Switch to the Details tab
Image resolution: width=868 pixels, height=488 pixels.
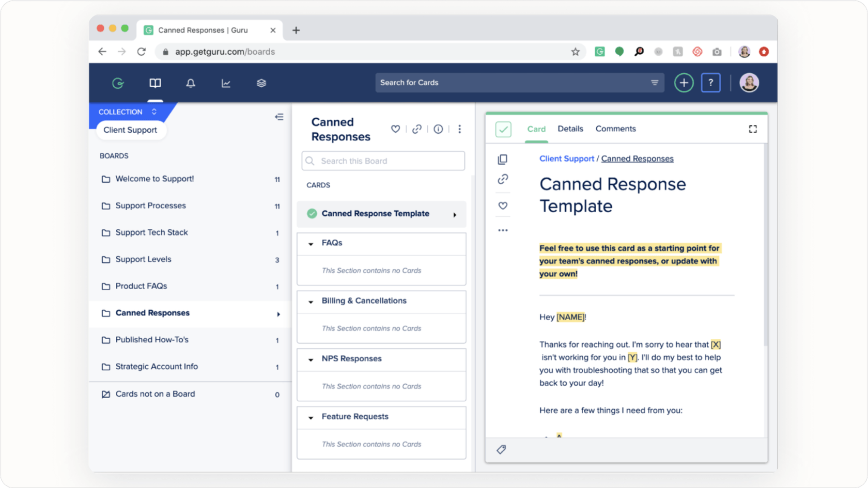(x=570, y=129)
